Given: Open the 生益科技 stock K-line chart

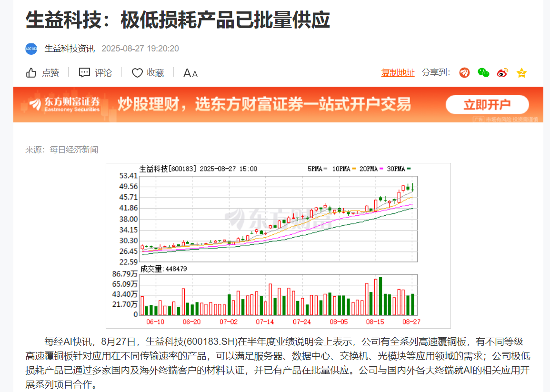Looking at the screenshot, I should point(278,246).
